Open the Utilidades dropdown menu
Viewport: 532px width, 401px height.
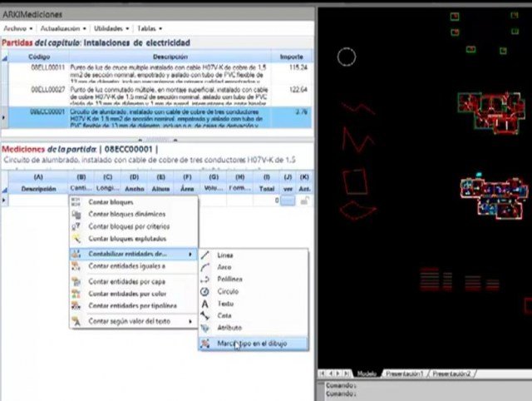(x=111, y=28)
